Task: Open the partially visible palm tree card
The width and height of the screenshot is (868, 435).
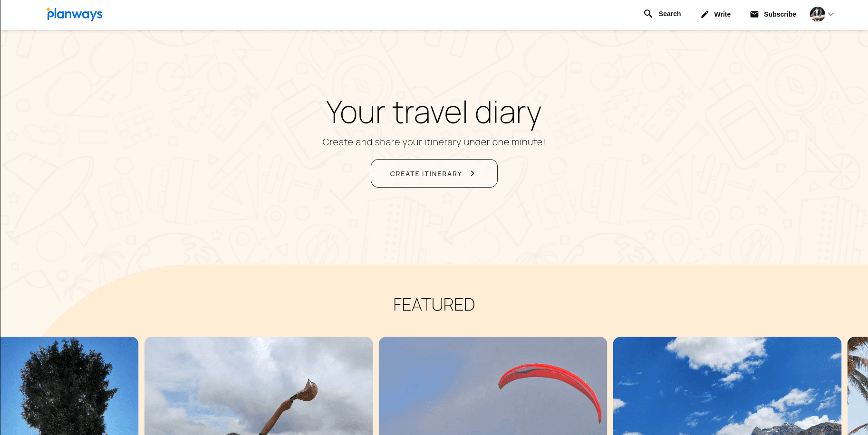Action: click(x=858, y=386)
